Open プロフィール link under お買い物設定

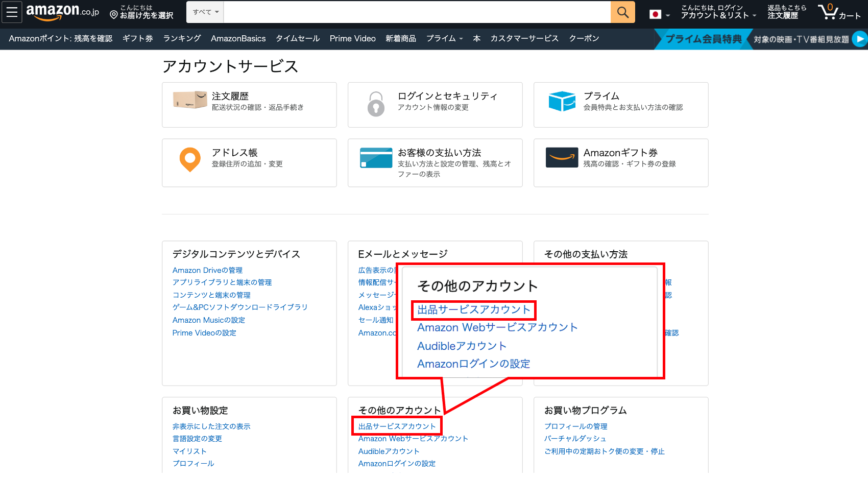coord(194,464)
